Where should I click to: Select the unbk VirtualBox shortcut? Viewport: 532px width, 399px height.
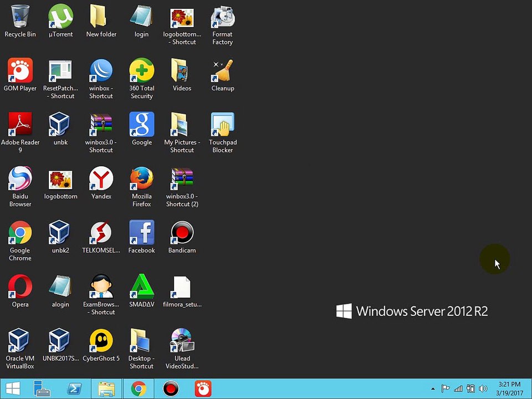click(x=60, y=128)
